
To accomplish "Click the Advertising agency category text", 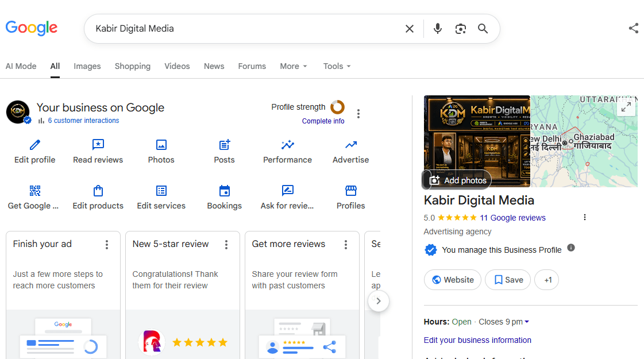I will click(457, 231).
